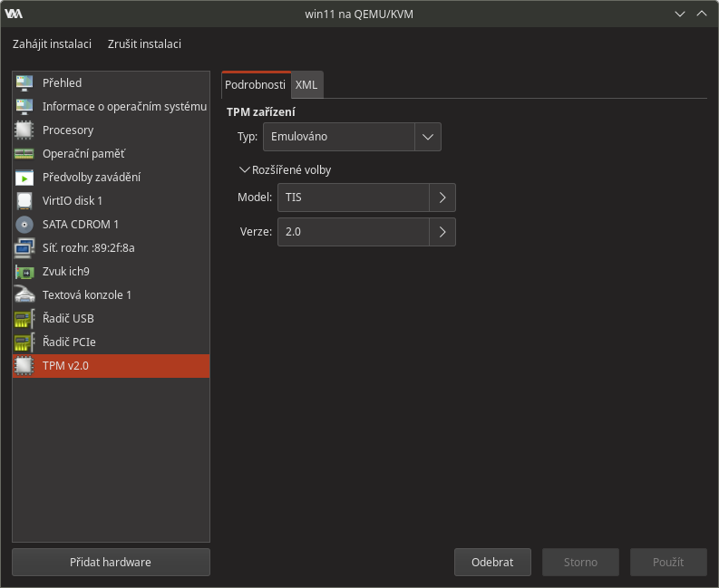The width and height of the screenshot is (719, 588).
Task: Click the Použít button
Action: pyautogui.click(x=668, y=562)
